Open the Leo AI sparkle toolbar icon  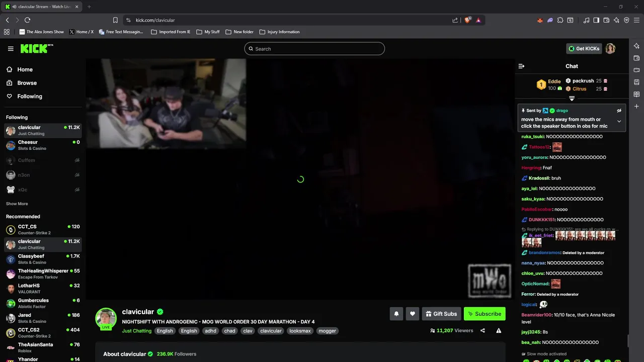[616, 20]
